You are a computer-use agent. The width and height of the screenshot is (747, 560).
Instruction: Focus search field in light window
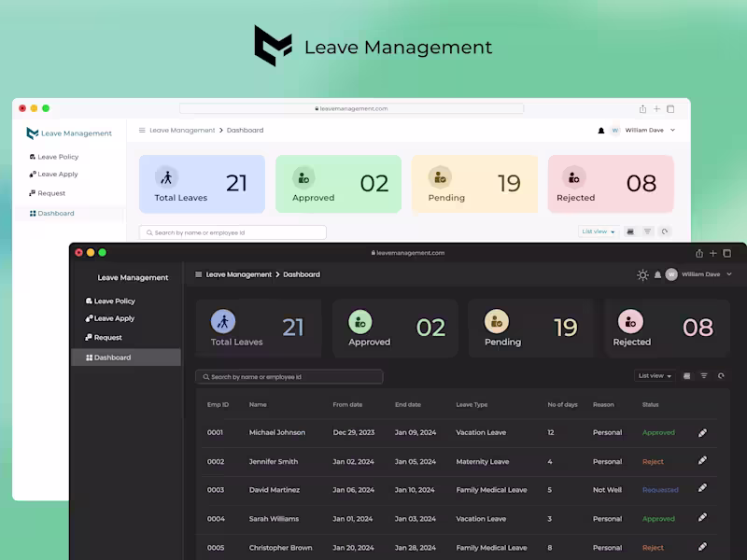coord(233,232)
